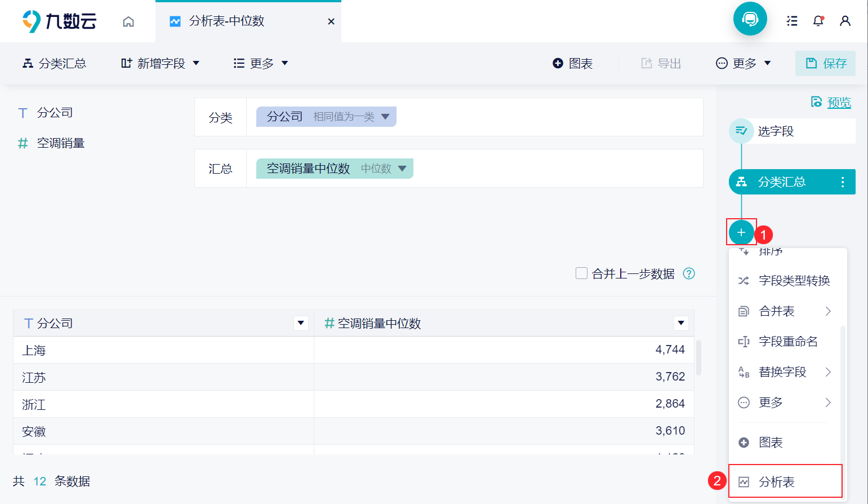This screenshot has height=504, width=868.
Task: Click the value 2,864
Action: click(x=670, y=404)
